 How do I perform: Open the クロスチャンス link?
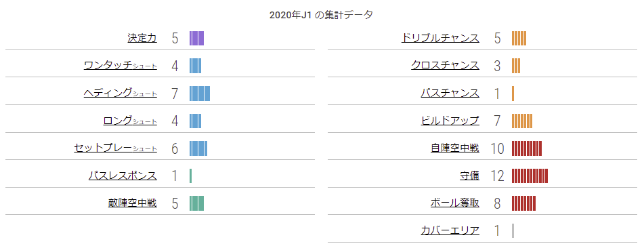click(445, 66)
